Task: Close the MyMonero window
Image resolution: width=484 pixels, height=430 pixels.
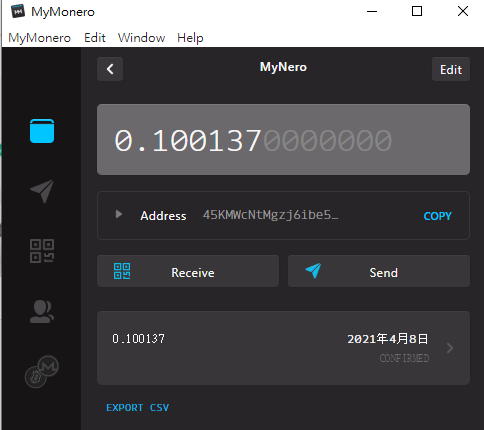Action: click(463, 11)
